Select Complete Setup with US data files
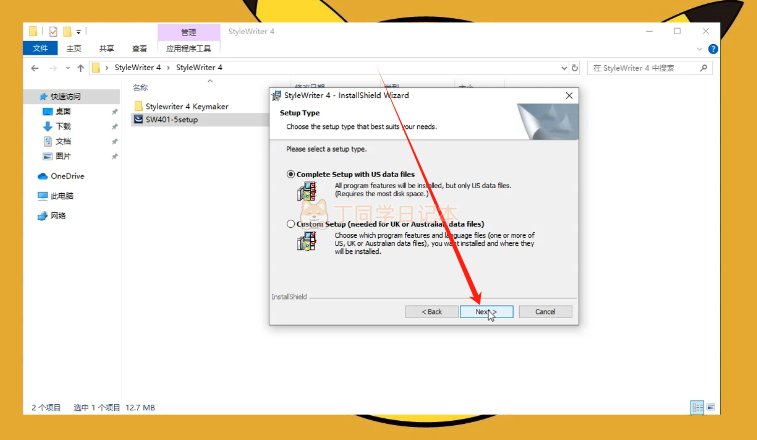The width and height of the screenshot is (757, 440). pyautogui.click(x=291, y=174)
